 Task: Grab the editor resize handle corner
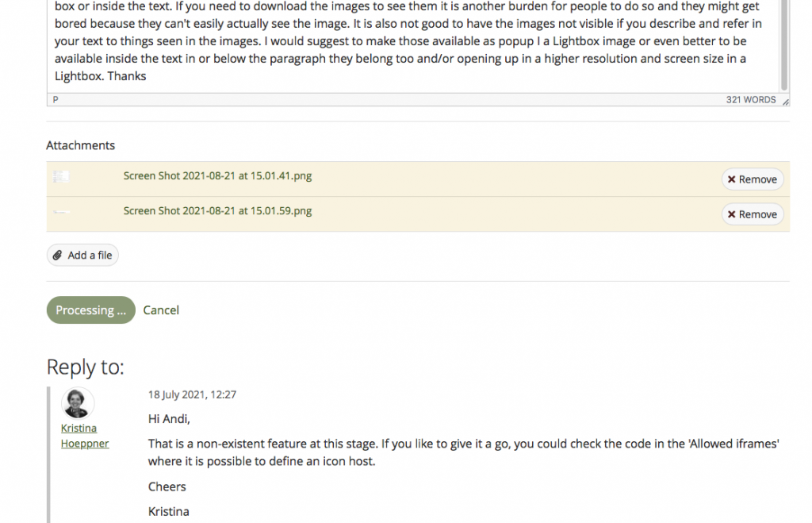point(785,102)
